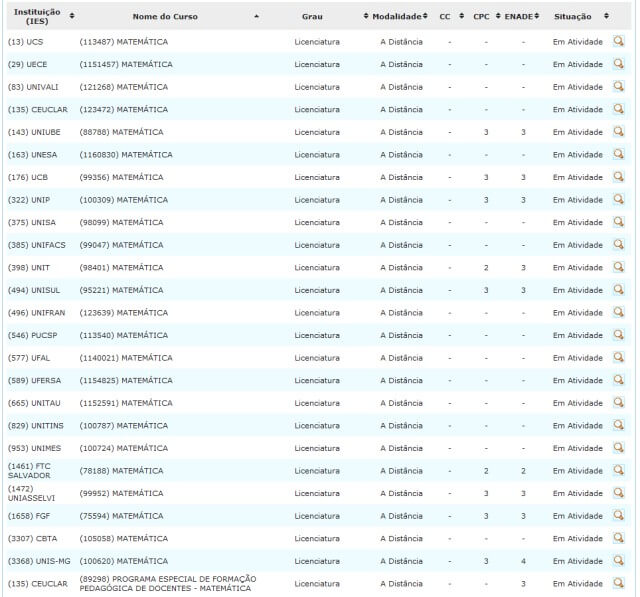Image resolution: width=640 pixels, height=597 pixels.
Task: Open details magnifier for UNITINS row
Action: point(618,425)
